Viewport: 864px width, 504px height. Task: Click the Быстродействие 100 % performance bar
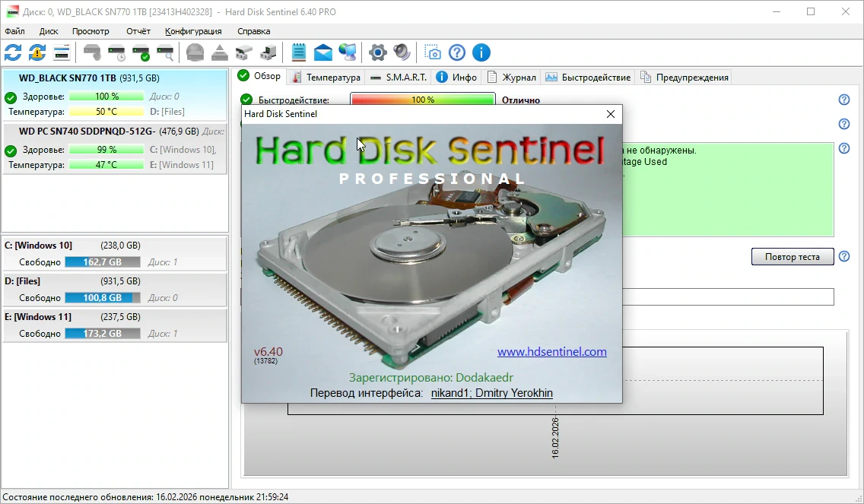pos(423,100)
